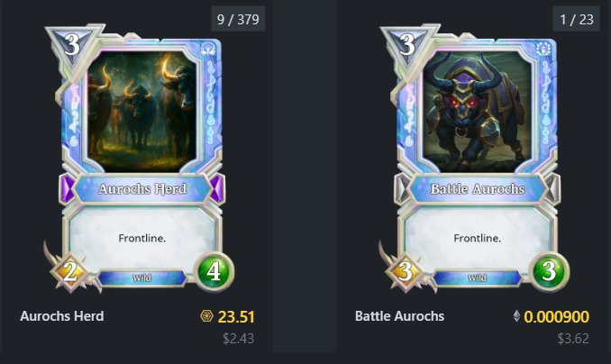The width and height of the screenshot is (611, 364).
Task: Click the 1 / 23 count badge
Action: (577, 19)
